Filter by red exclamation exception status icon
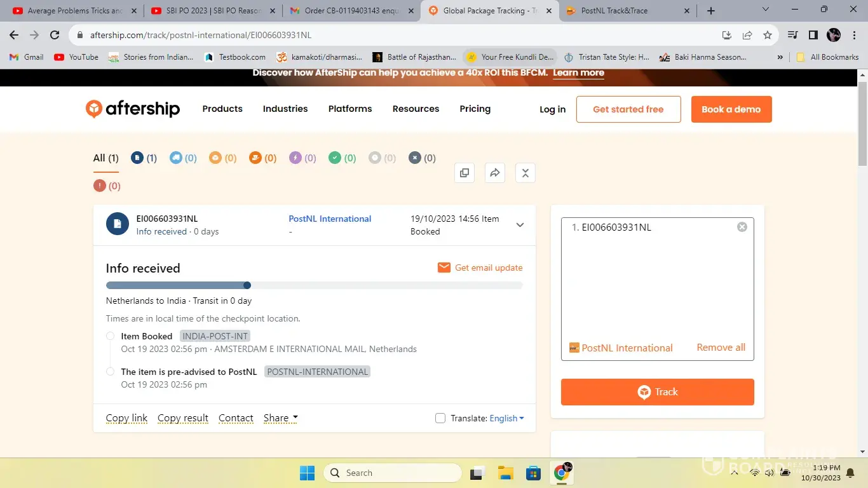Screen dimensions: 868x488 [100, 186]
